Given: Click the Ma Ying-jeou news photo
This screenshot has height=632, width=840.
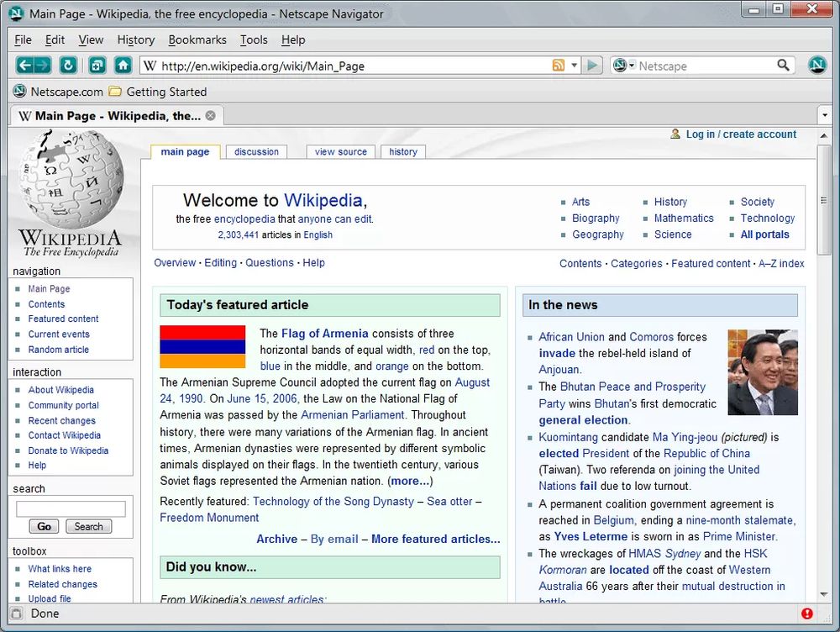Looking at the screenshot, I should point(763,372).
